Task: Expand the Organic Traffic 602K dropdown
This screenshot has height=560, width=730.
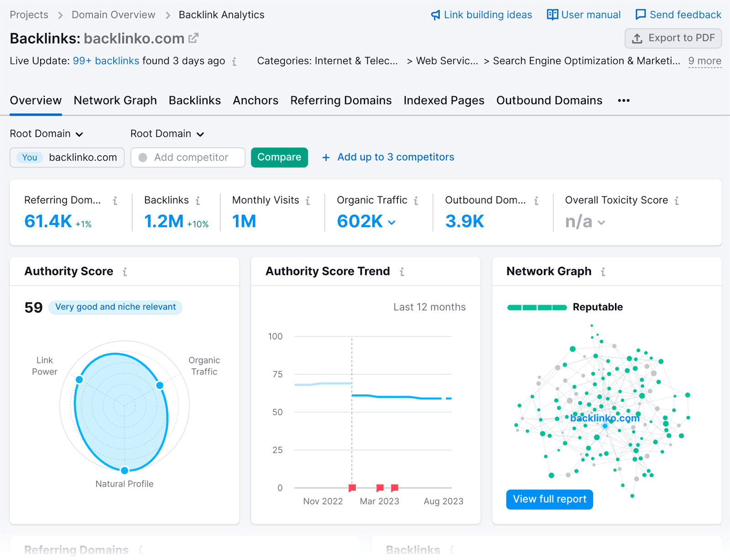Action: tap(391, 223)
